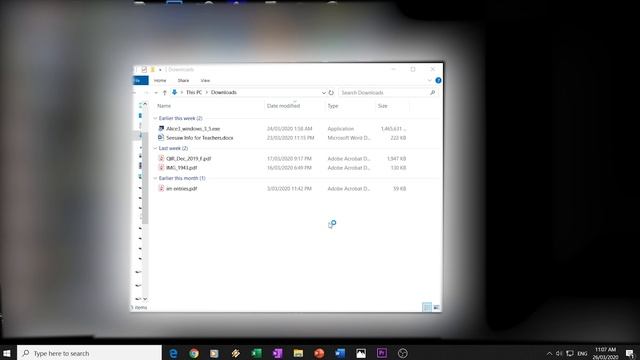Screen dimensions: 640x360
Task: Open the ENG language switcher
Action: [582, 353]
